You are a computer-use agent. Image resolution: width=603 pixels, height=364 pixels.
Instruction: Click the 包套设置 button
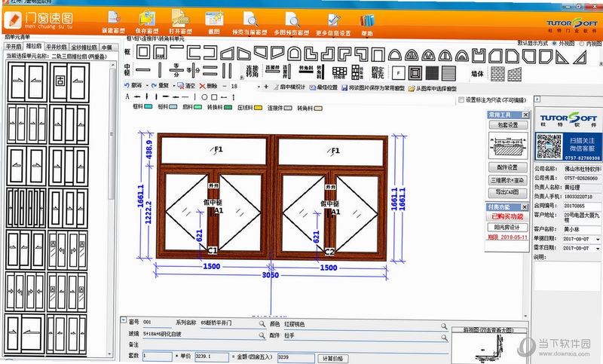pos(507,125)
